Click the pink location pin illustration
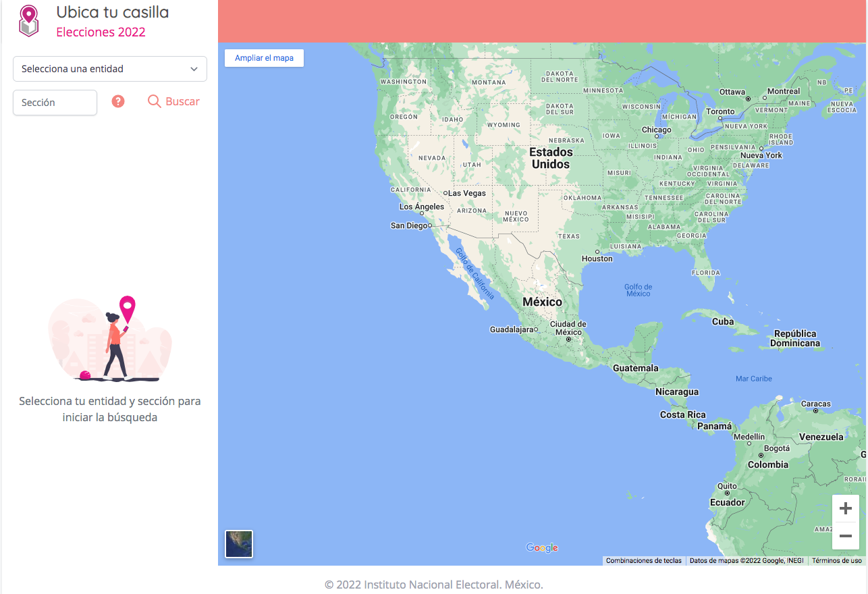Image resolution: width=868 pixels, height=594 pixels. (127, 309)
